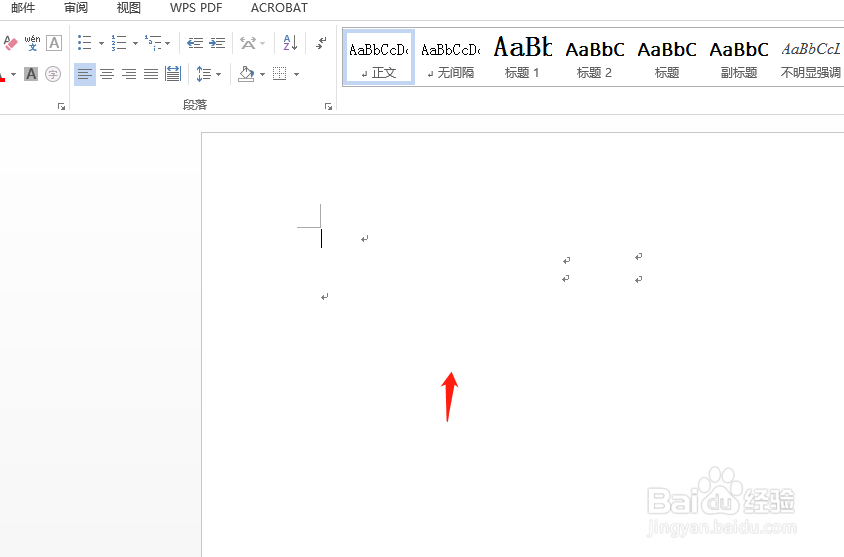This screenshot has width=844, height=557.
Task: Open the Font dialog launcher
Action: coord(61,107)
